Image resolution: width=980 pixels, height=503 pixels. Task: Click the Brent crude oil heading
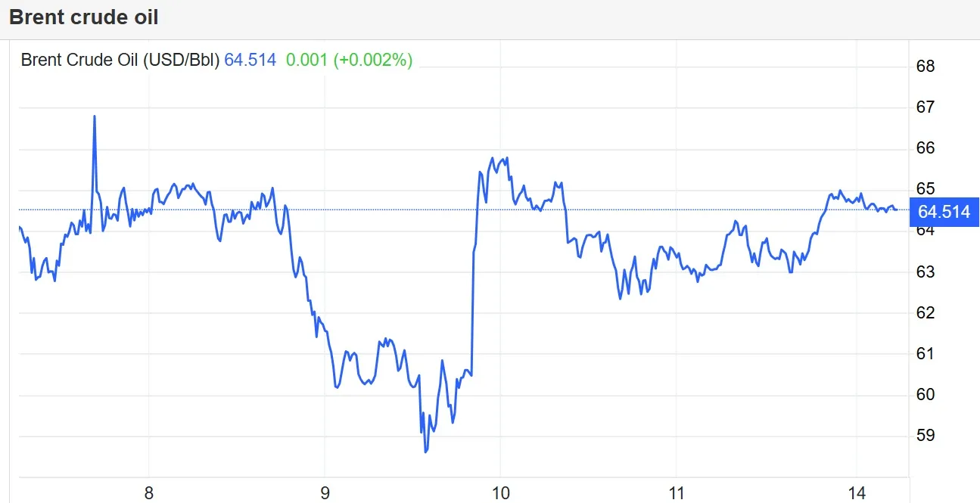point(84,17)
